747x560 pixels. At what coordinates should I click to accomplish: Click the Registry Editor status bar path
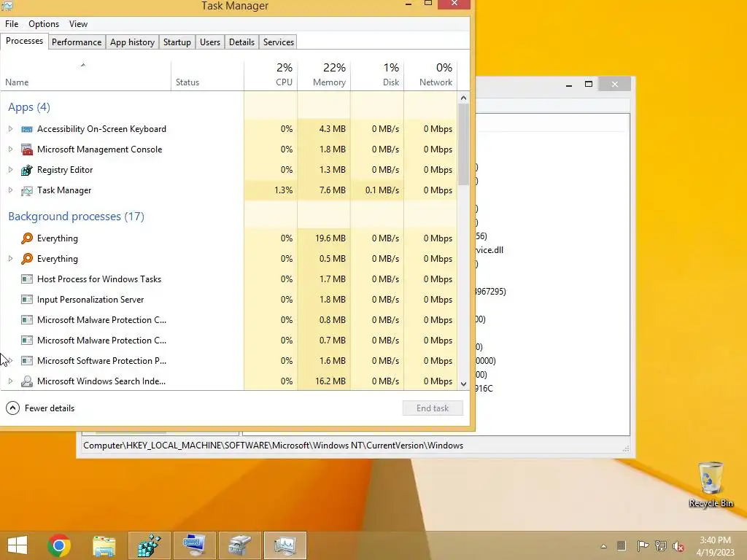pyautogui.click(x=273, y=446)
